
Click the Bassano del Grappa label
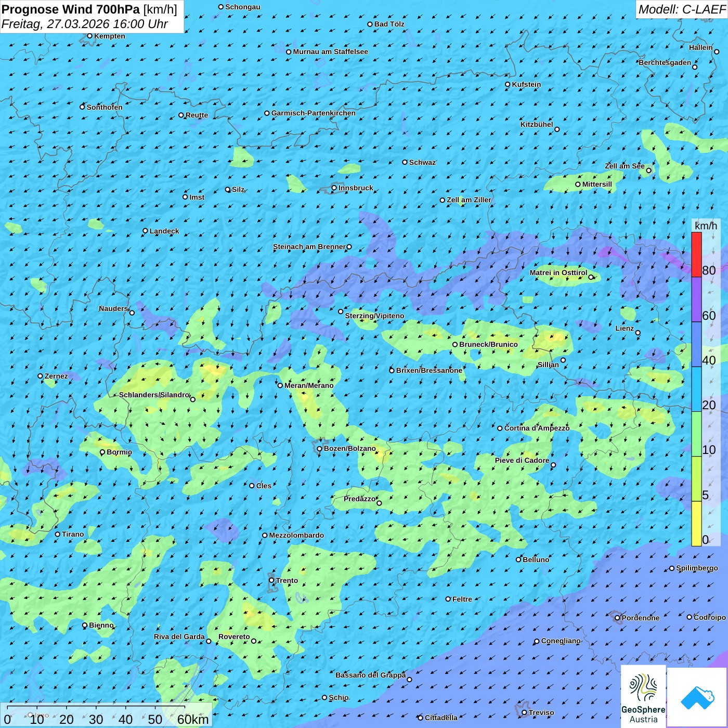tap(370, 675)
